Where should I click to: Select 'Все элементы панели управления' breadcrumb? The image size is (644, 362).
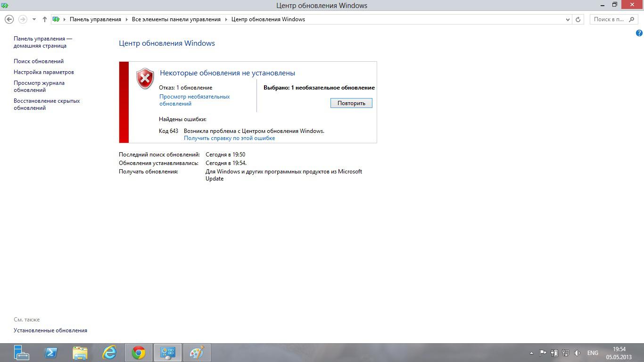[176, 19]
